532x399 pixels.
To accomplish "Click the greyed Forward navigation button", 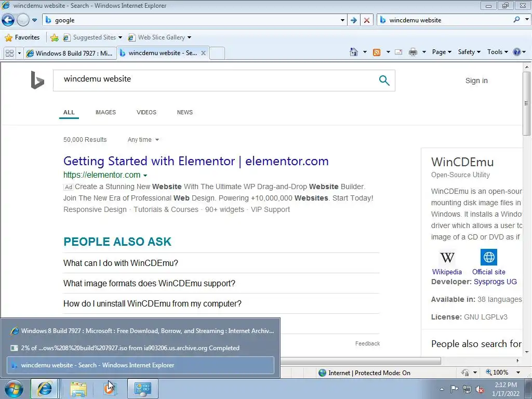I will coord(23,20).
